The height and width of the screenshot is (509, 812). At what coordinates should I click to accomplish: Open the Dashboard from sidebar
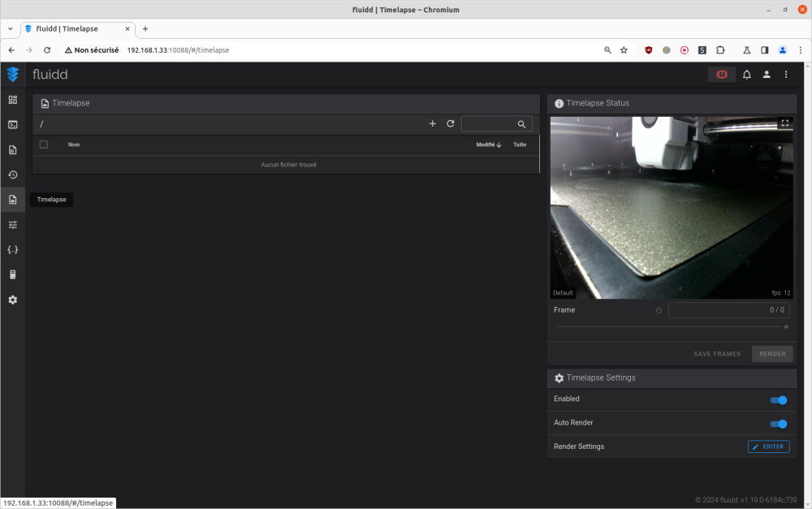13,100
